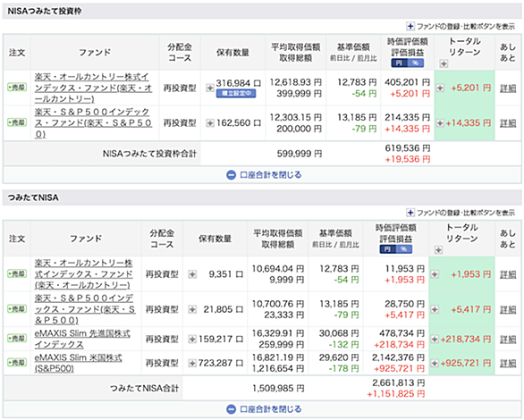524x420 pixels.
Task: Show fund register/compare buttons for NISAつみたて投資枠
Action: tap(461, 26)
